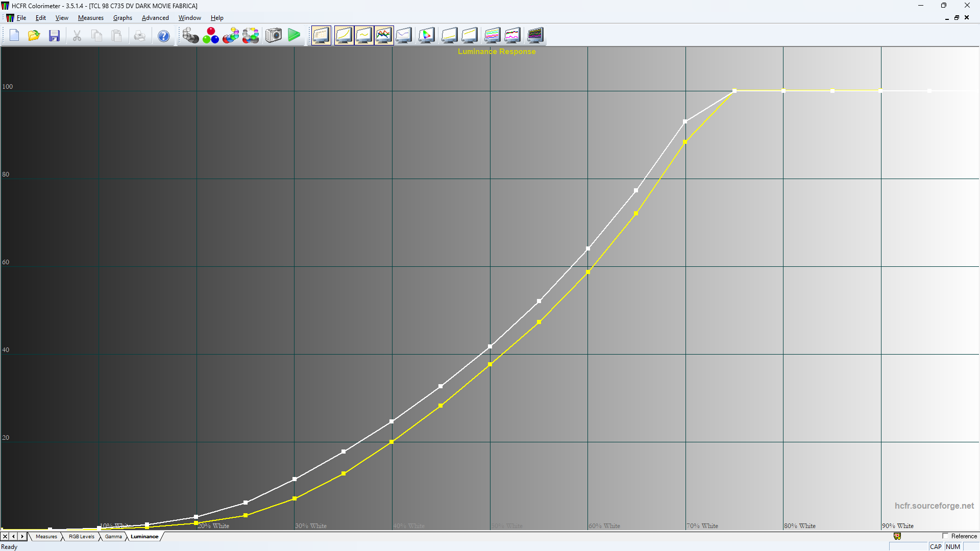
Task: Click the tab close X button at bottom
Action: pyautogui.click(x=5, y=537)
